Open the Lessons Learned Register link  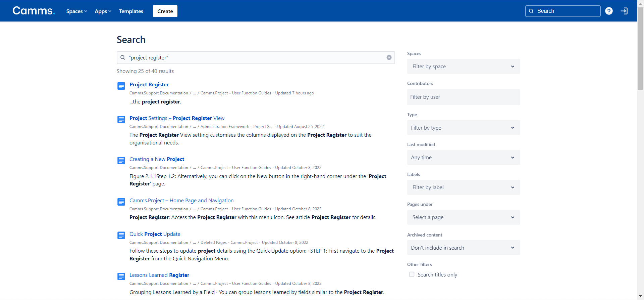click(x=159, y=275)
